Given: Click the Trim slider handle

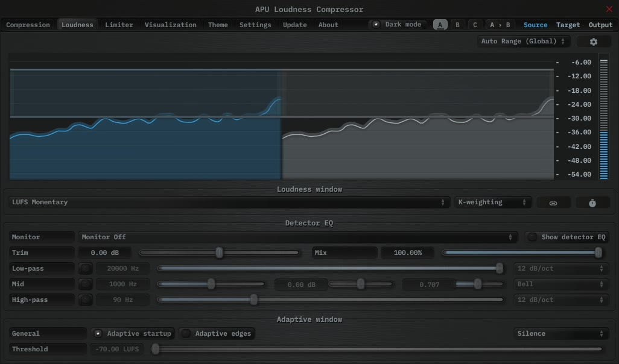Looking at the screenshot, I should tap(220, 253).
